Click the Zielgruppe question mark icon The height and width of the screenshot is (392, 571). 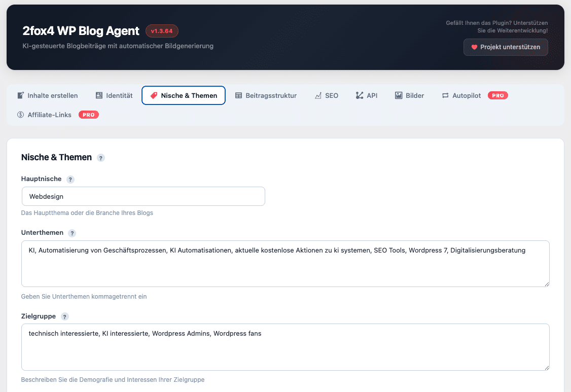pos(64,316)
